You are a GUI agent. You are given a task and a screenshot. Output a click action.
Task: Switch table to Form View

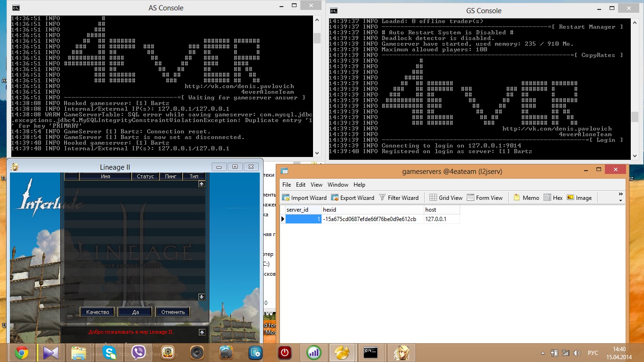coord(485,197)
